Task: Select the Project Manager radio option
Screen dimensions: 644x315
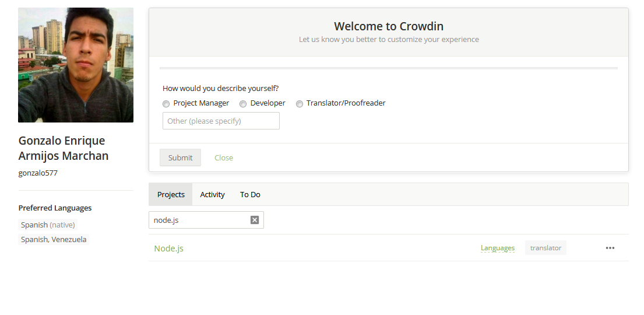Action: point(166,104)
